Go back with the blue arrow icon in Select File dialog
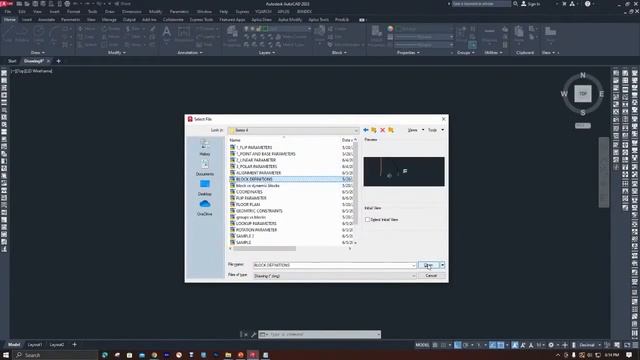This screenshot has height=360, width=640. tap(366, 130)
